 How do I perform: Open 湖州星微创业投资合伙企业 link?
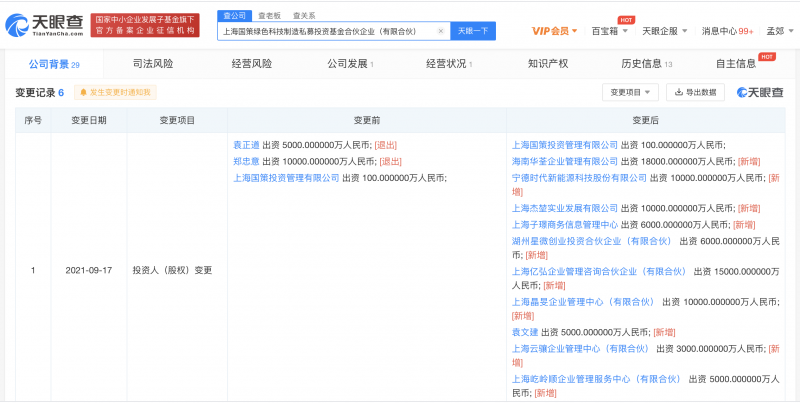coord(592,241)
